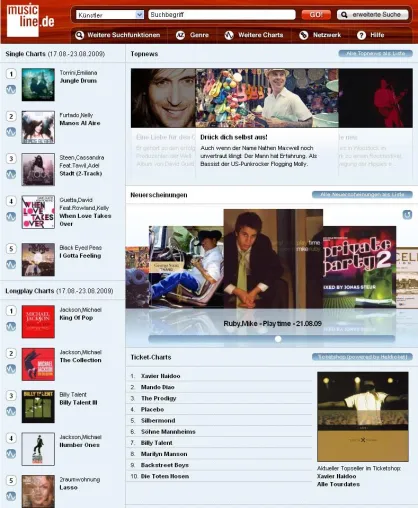This screenshot has height=508, width=418.
Task: Open Xavier Naidoo link under Ticketshop topseller
Action: pyautogui.click(x=336, y=476)
